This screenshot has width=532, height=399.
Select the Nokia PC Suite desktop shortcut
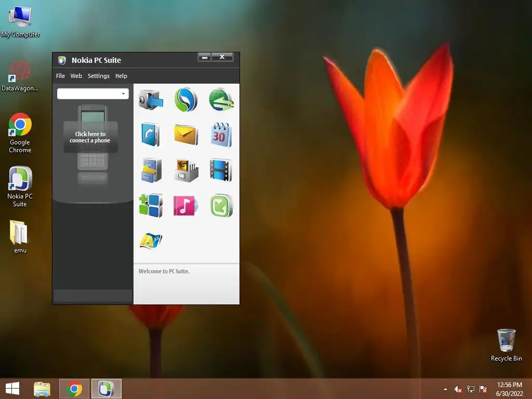[20, 187]
